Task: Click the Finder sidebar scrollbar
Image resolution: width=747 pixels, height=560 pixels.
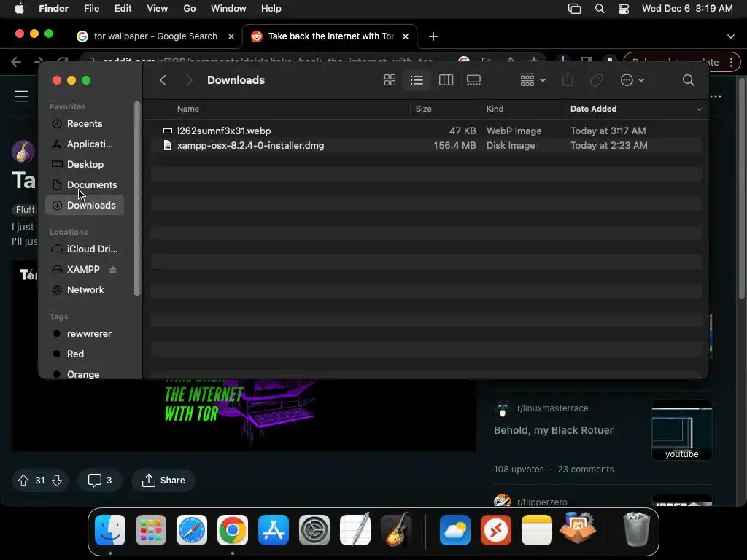Action: tap(137, 199)
